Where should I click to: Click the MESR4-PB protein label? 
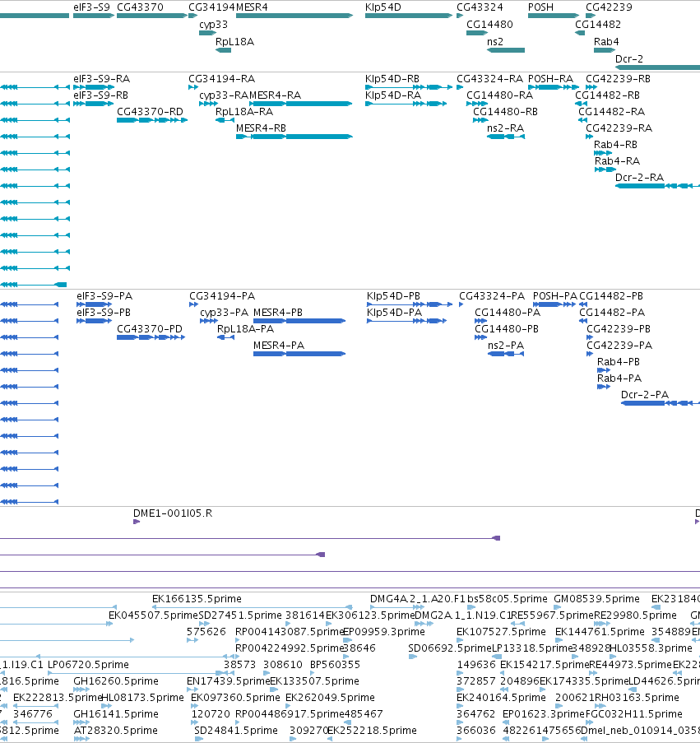278,313
